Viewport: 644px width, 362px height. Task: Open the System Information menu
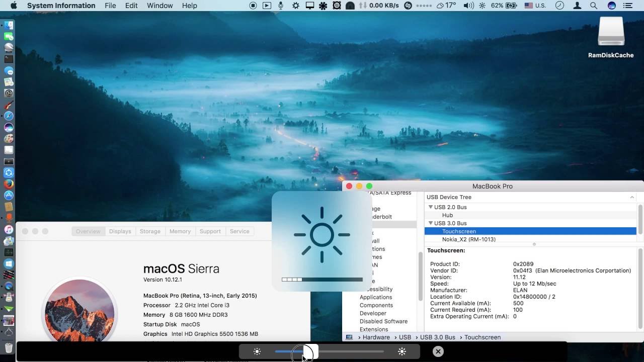pos(61,6)
